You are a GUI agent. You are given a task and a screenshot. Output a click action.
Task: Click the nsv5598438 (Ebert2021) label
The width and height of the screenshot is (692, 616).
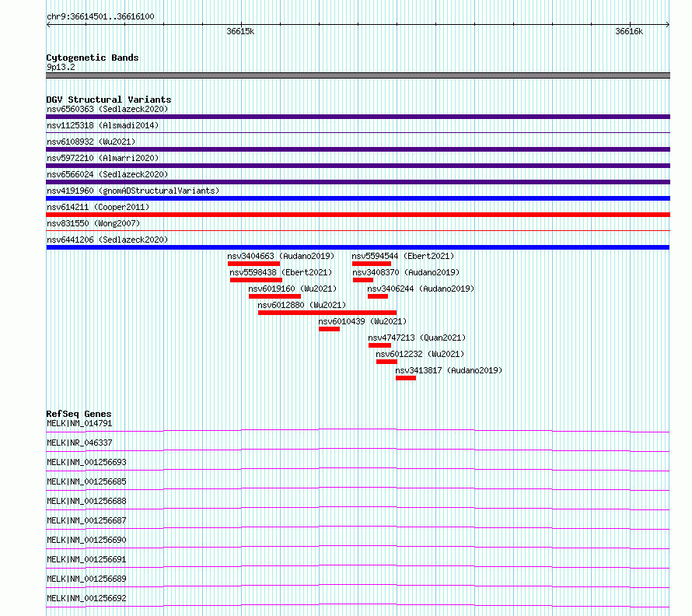click(x=281, y=272)
